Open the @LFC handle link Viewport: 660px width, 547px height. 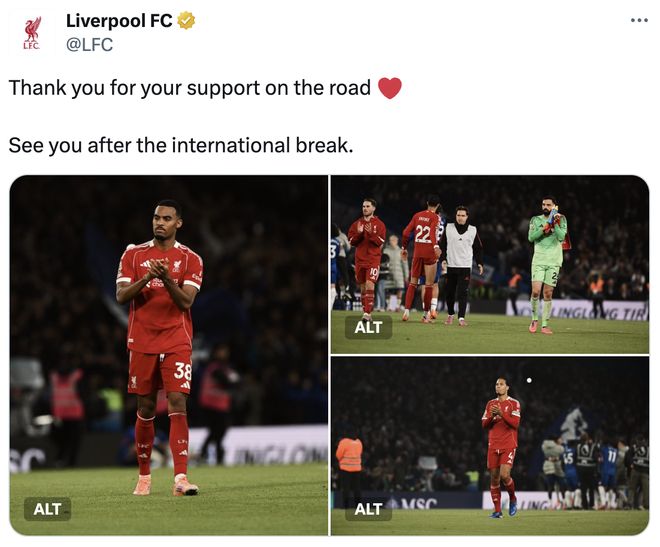[x=89, y=45]
